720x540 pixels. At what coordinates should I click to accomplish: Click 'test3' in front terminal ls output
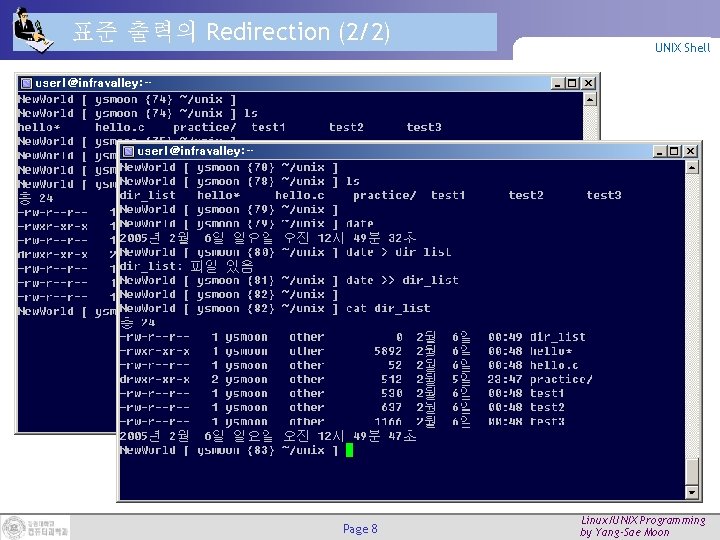coord(604,196)
